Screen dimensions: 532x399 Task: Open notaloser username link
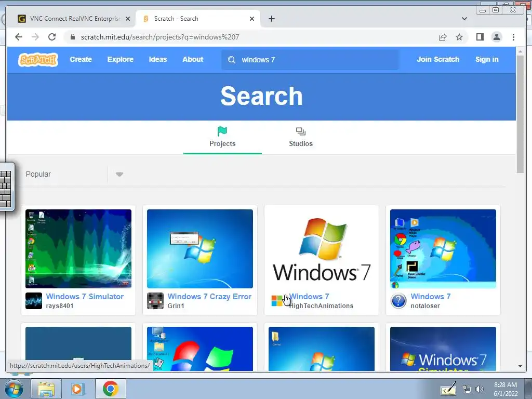click(x=425, y=306)
